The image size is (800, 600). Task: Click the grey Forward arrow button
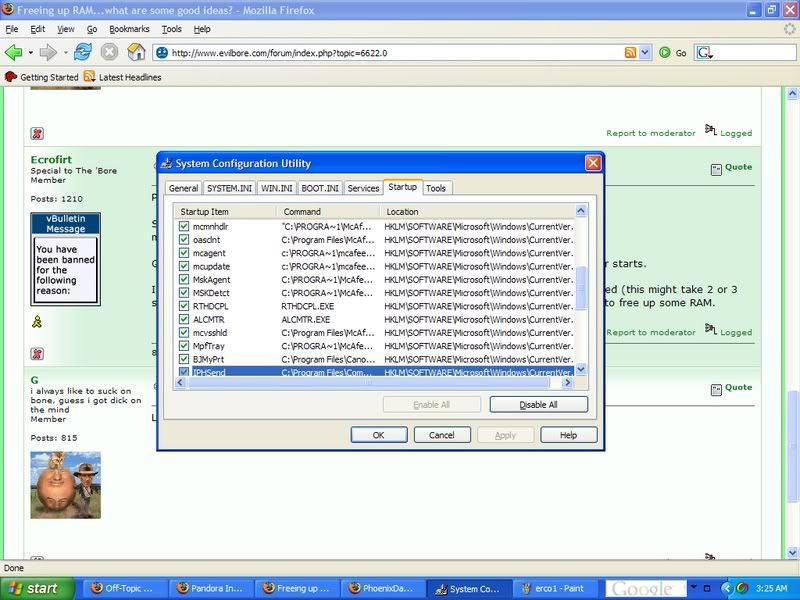pos(48,53)
